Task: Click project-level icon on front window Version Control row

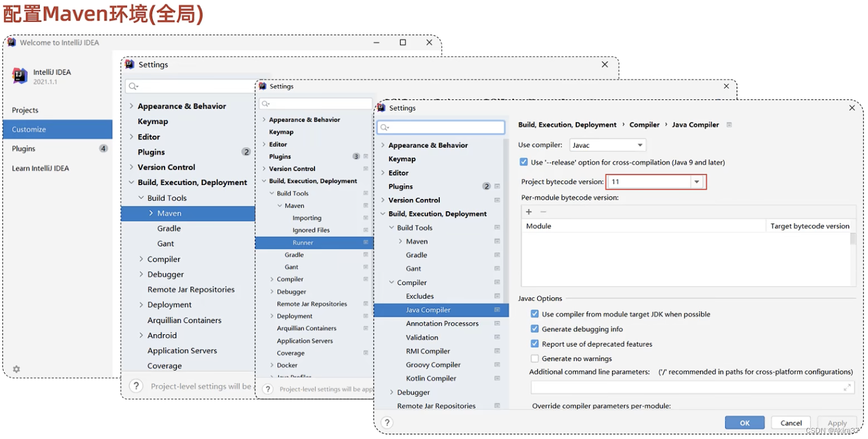Action: 497,200
